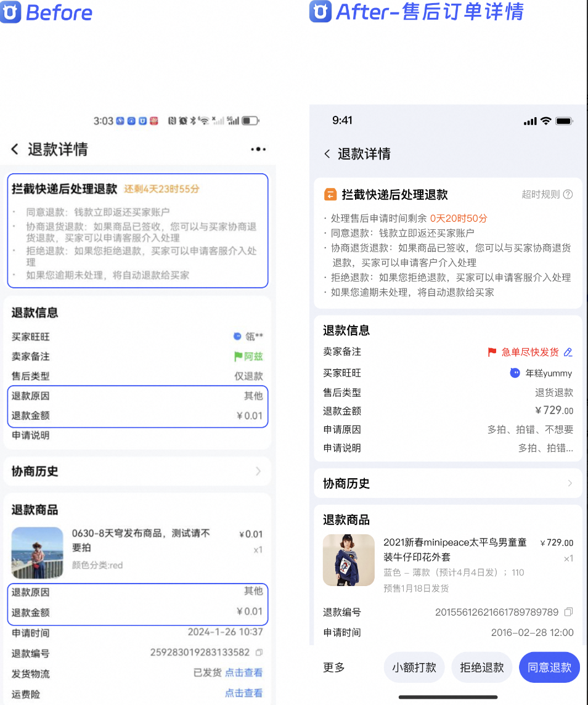Click the 已发货 shipping status
588x705 pixels.
pyautogui.click(x=207, y=672)
